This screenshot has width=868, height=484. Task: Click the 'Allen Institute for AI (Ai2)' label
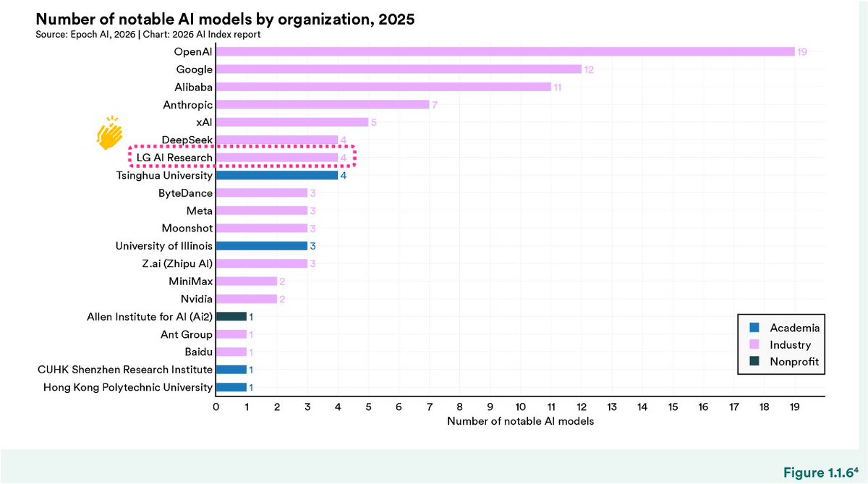[150, 317]
